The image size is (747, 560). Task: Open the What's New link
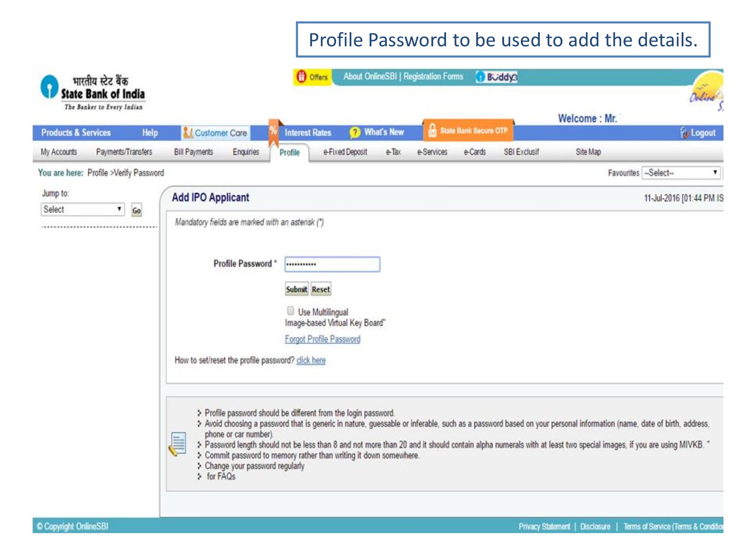[x=384, y=133]
